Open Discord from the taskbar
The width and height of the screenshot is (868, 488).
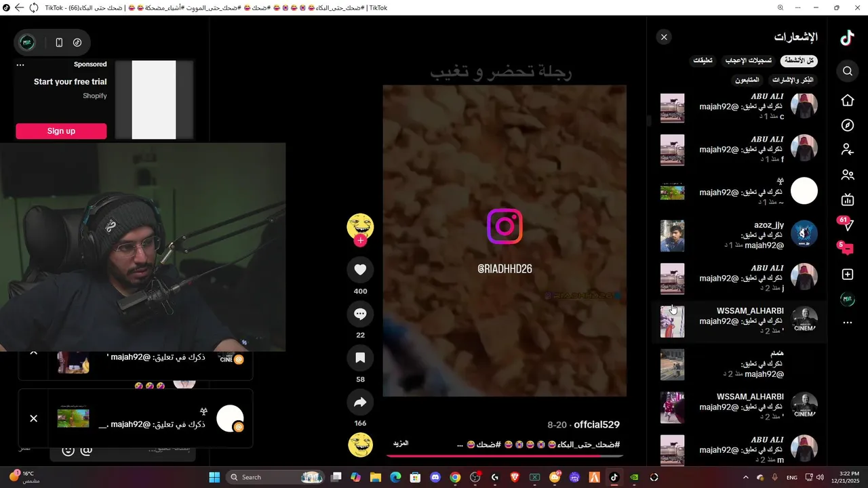click(x=435, y=477)
